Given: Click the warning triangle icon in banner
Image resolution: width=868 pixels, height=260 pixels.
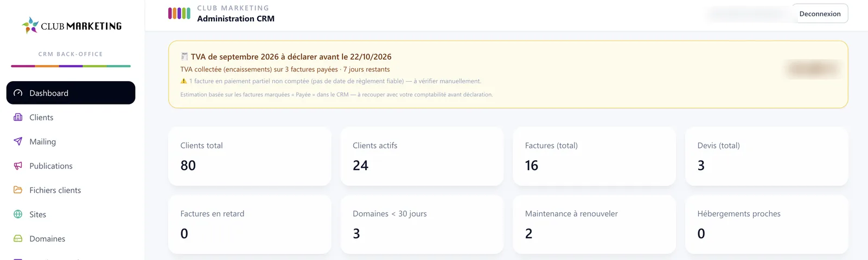Looking at the screenshot, I should (x=183, y=81).
